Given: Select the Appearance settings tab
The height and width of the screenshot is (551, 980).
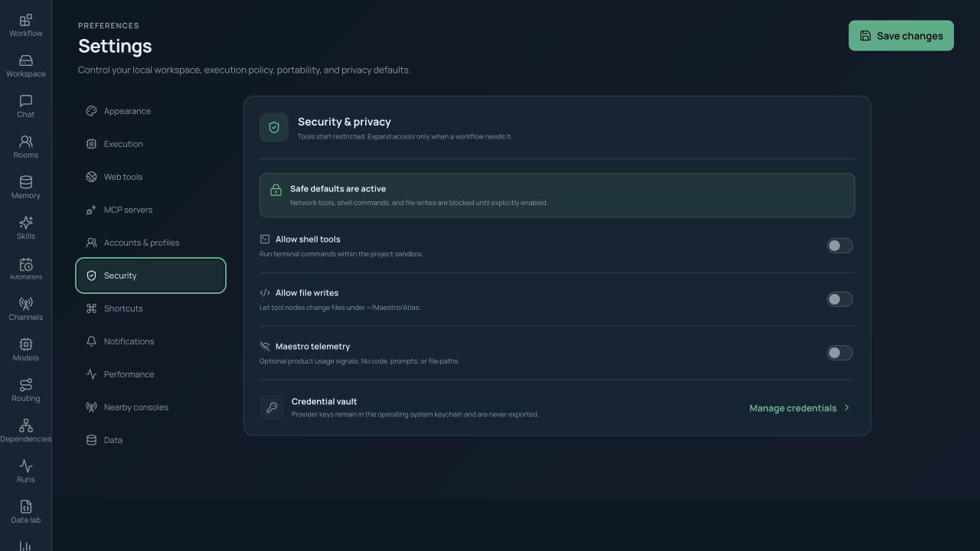Looking at the screenshot, I should click(151, 111).
